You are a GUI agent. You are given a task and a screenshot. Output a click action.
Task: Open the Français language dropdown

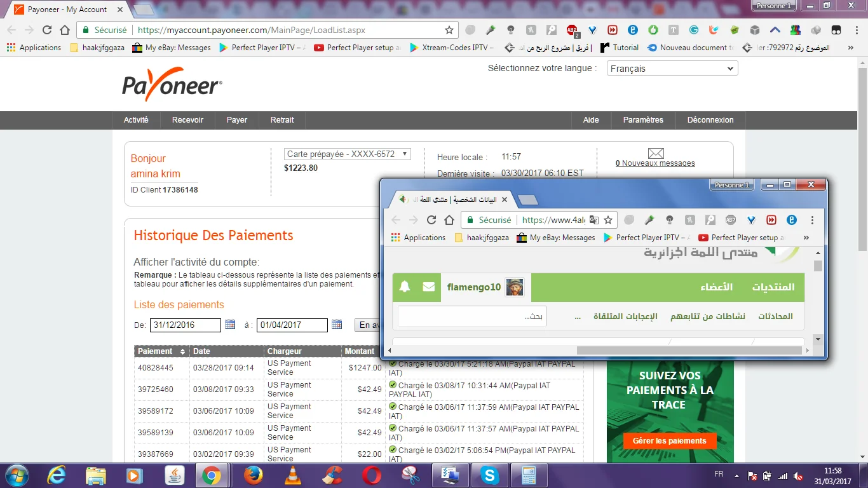coord(672,69)
